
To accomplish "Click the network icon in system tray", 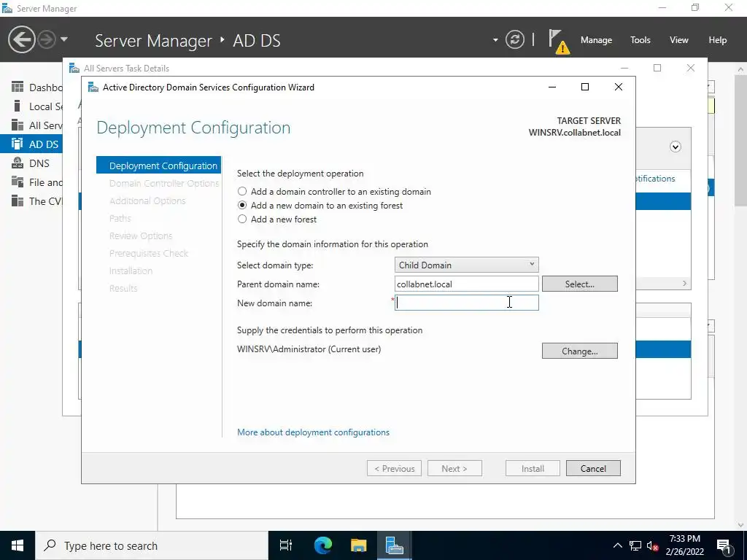I will point(635,545).
